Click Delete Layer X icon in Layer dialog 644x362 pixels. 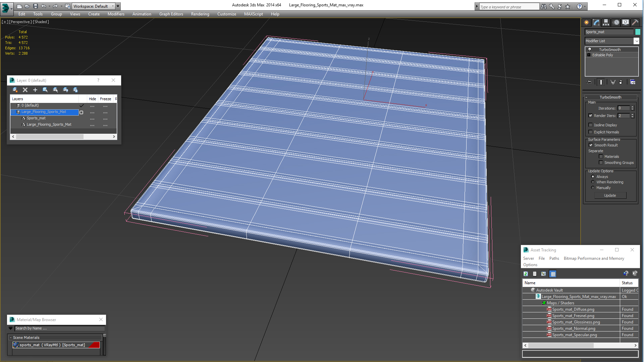[25, 90]
